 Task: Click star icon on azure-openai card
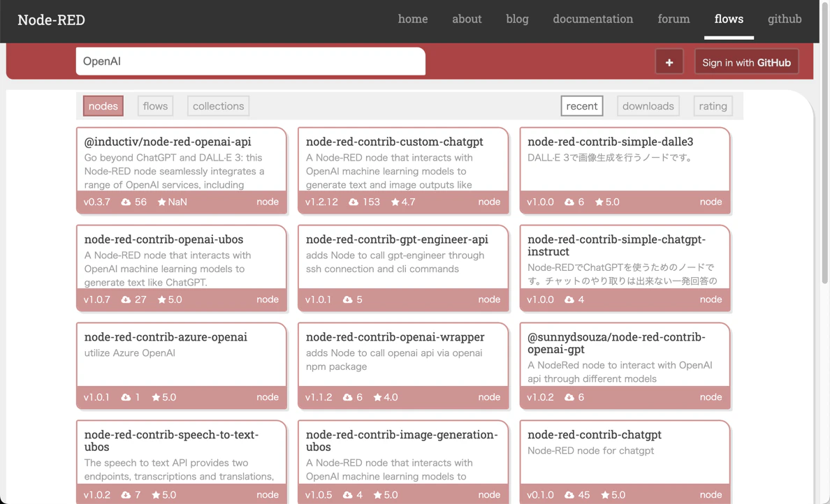pos(156,397)
